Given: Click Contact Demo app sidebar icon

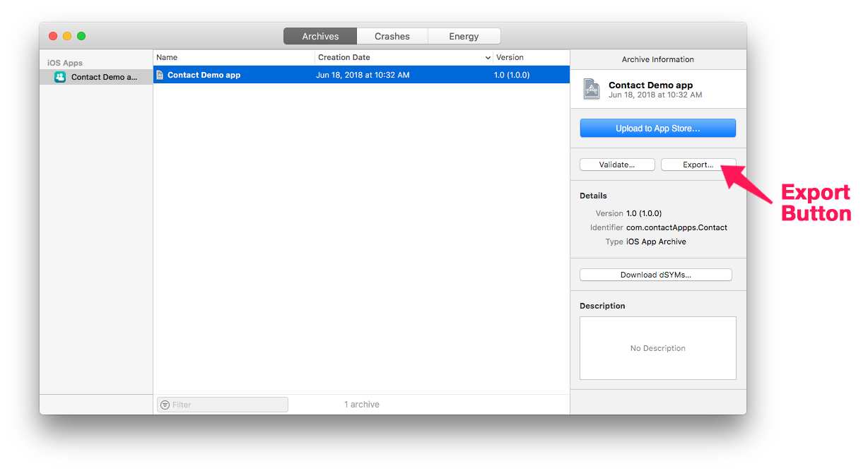Looking at the screenshot, I should (x=60, y=77).
